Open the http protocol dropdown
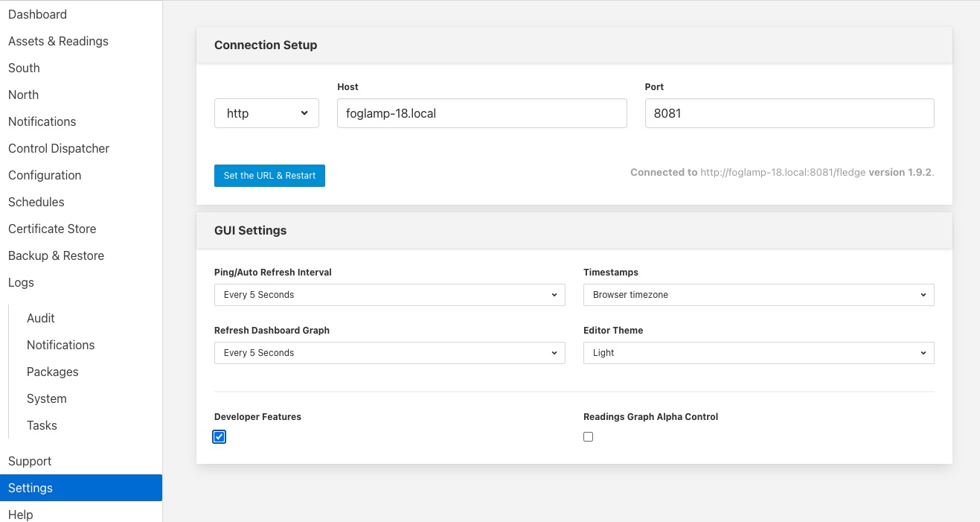Image resolution: width=980 pixels, height=522 pixels. coord(266,113)
